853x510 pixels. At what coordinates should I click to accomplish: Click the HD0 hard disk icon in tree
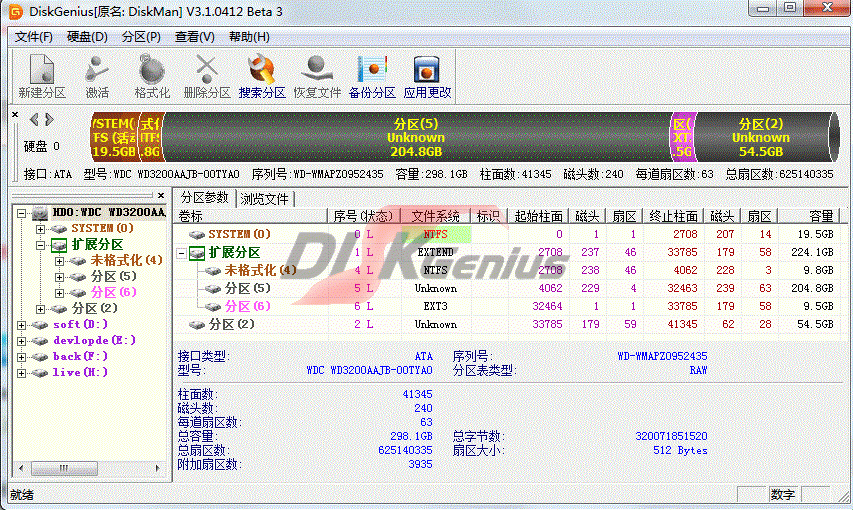[40, 213]
